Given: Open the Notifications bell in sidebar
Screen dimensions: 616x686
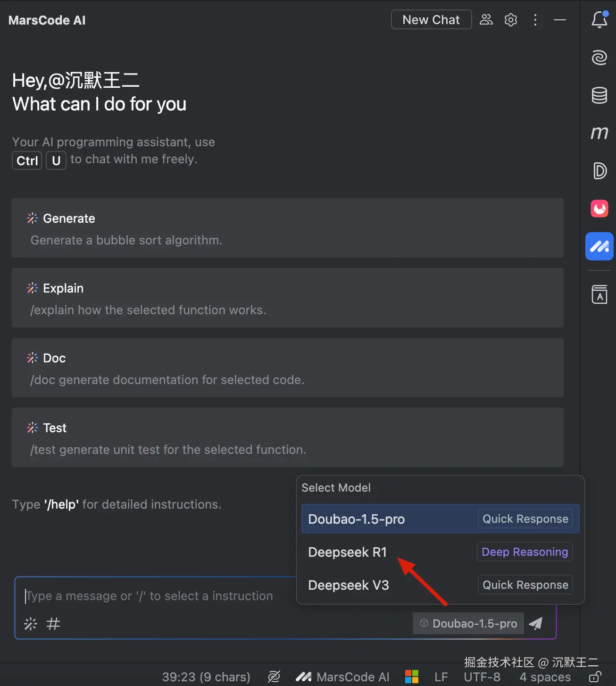Looking at the screenshot, I should 599,20.
